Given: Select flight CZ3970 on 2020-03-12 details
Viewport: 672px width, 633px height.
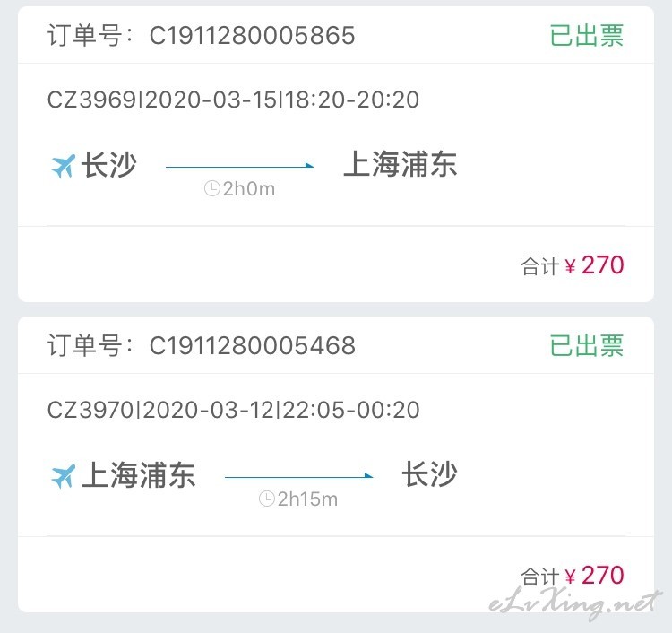Looking at the screenshot, I should click(x=233, y=410).
